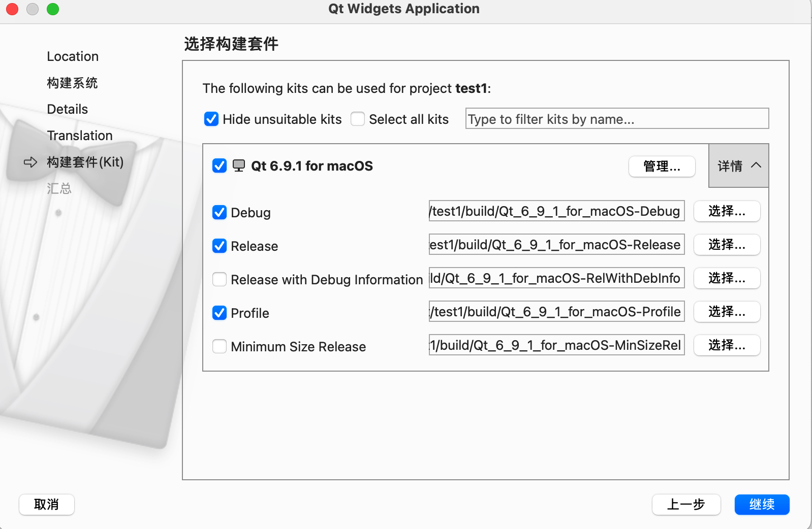
Task: Go back with 上一步 button
Action: point(686,504)
